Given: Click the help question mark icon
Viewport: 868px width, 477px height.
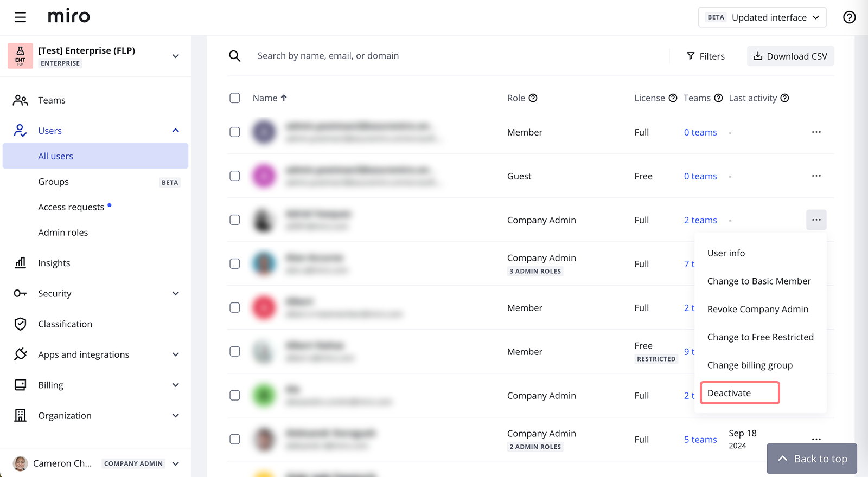Looking at the screenshot, I should click(849, 17).
